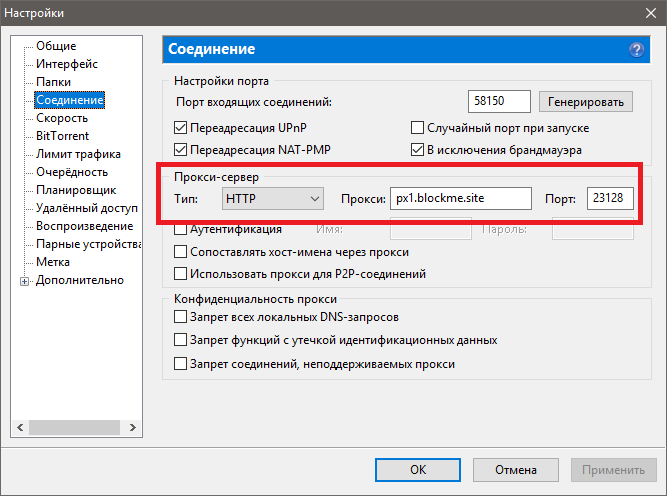The height and width of the screenshot is (496, 667).
Task: Enable the Аутентификация checkbox
Action: tap(180, 229)
